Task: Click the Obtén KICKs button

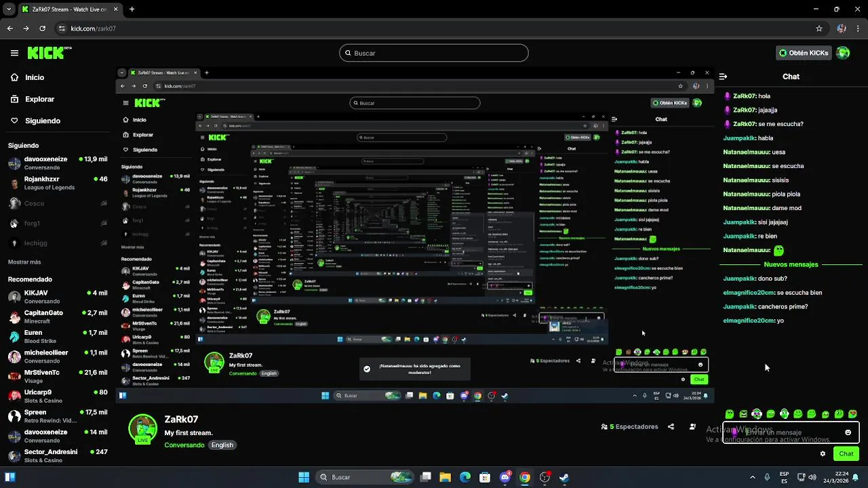Action: coord(804,53)
